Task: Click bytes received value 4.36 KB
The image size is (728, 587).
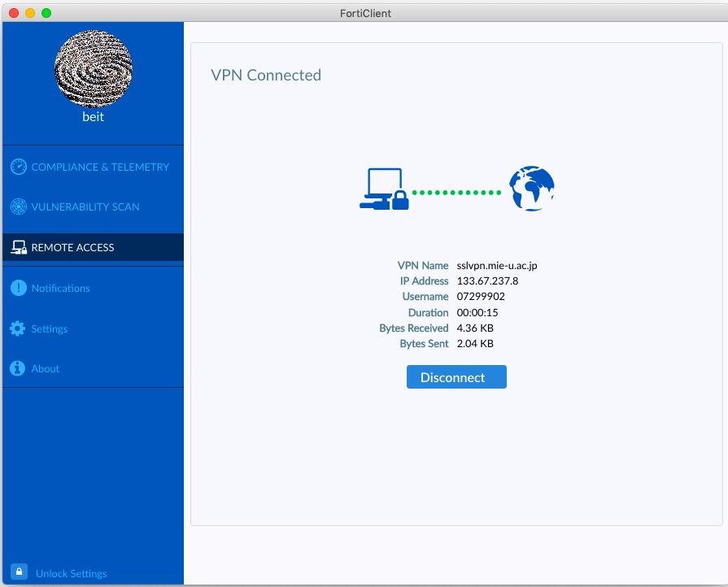Action: [475, 328]
